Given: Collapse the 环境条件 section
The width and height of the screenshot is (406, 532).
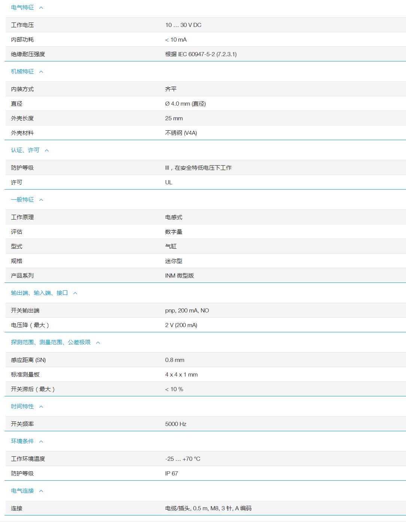Looking at the screenshot, I should point(41,441).
